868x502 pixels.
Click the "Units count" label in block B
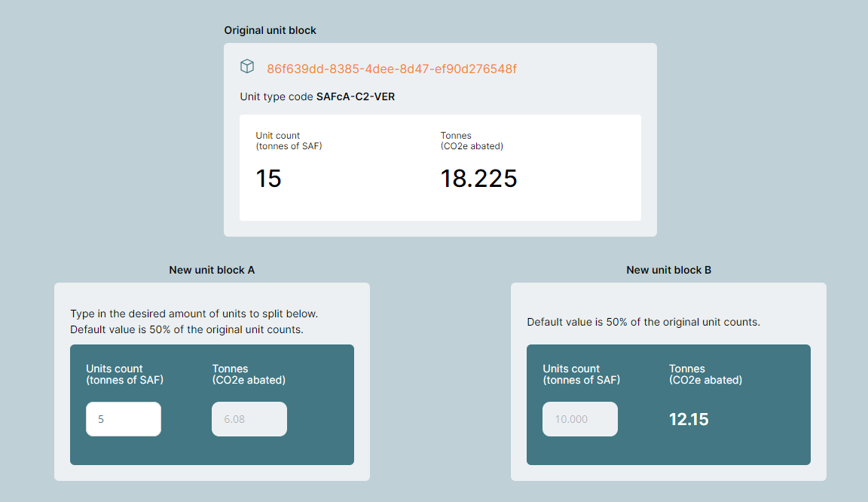571,369
